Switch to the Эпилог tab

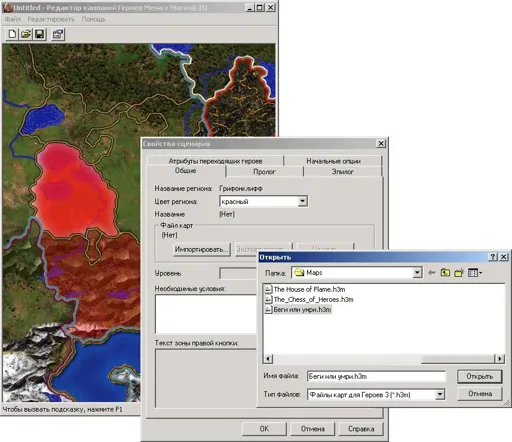pyautogui.click(x=343, y=172)
